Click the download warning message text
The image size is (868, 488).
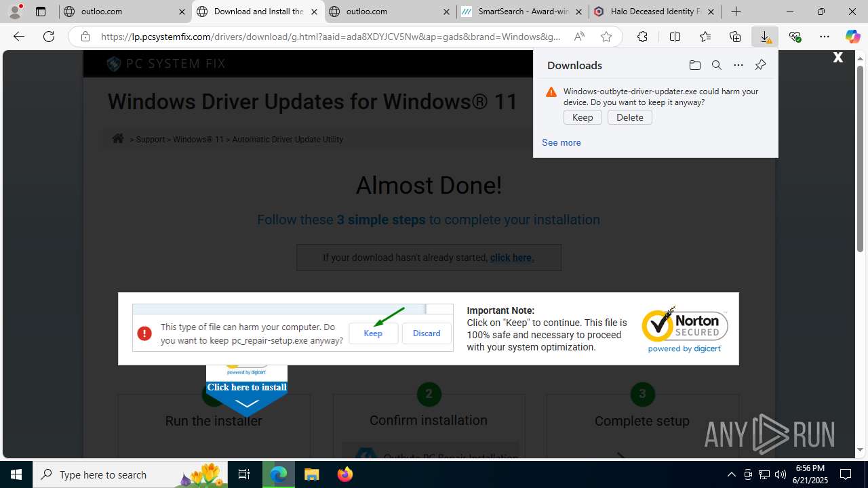click(661, 96)
